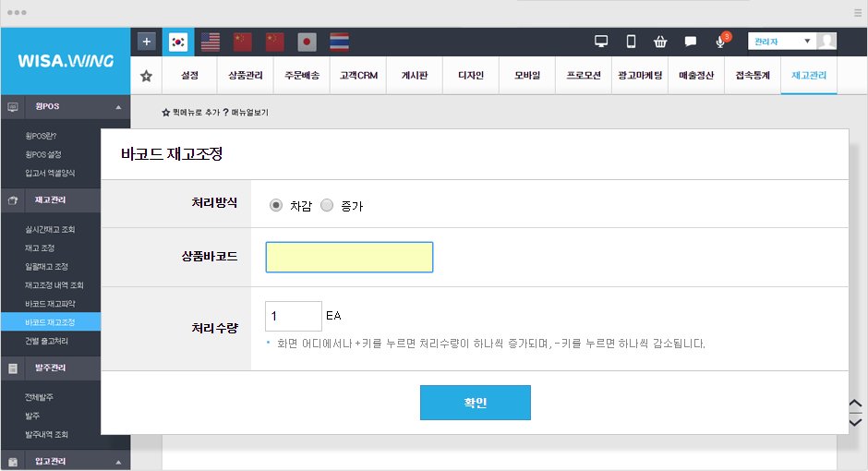
Task: Select the 차감 radio option
Action: (276, 205)
